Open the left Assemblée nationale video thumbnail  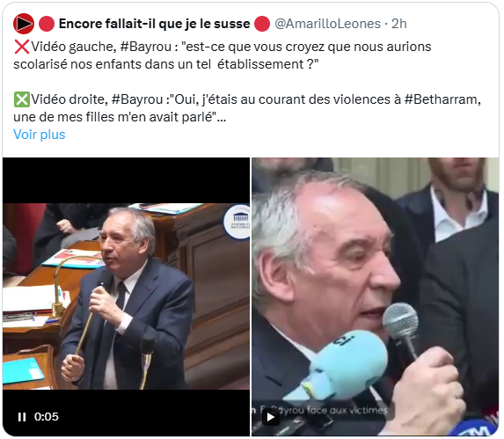(126, 296)
